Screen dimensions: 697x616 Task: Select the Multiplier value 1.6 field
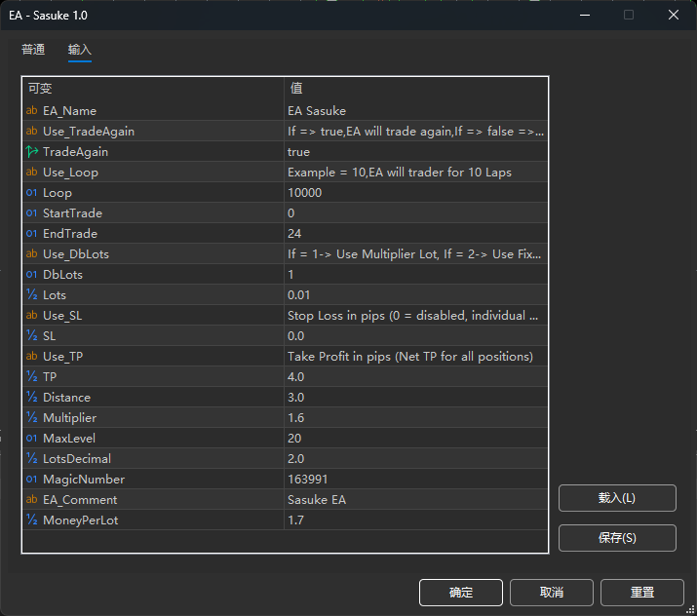414,418
